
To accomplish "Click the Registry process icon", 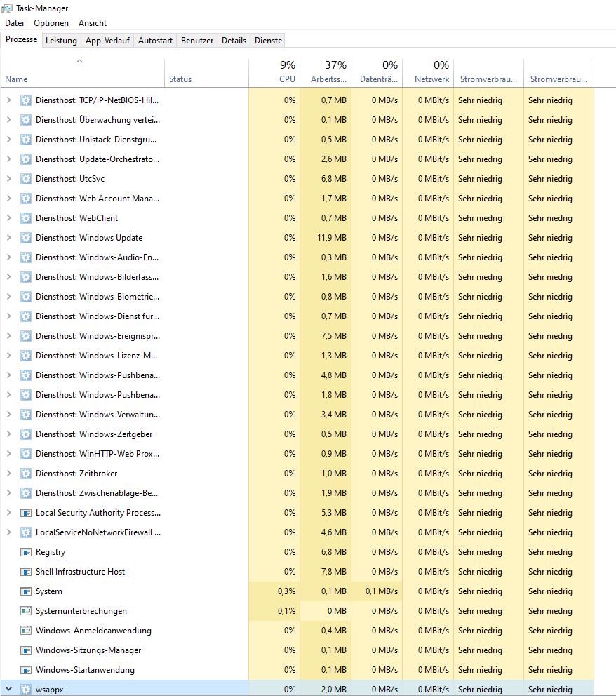I will 26,552.
